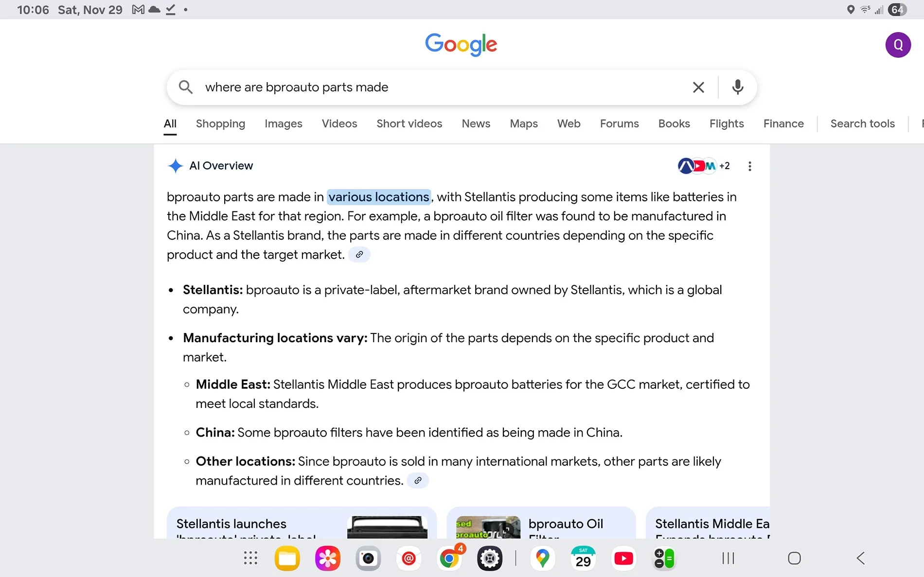Open the Finance tab
The height and width of the screenshot is (577, 924).
[x=783, y=123]
